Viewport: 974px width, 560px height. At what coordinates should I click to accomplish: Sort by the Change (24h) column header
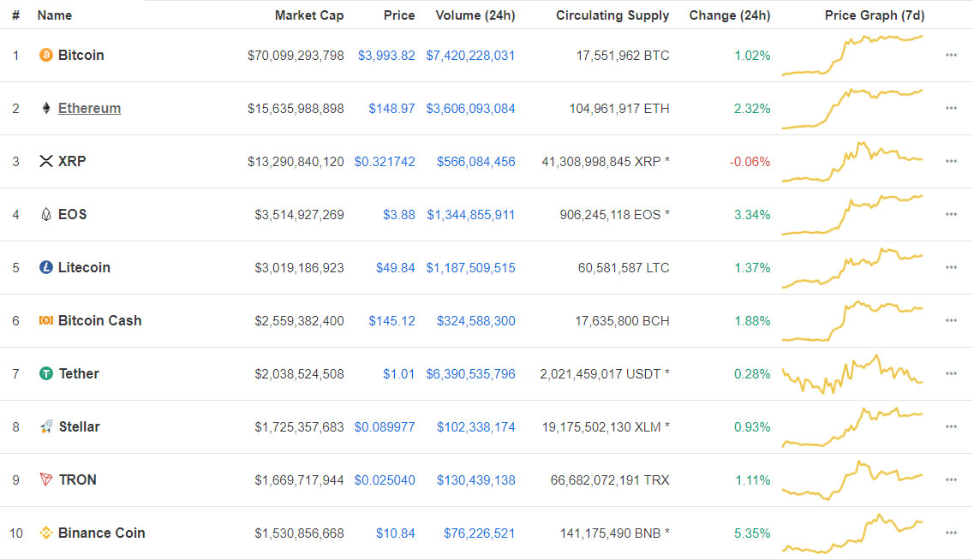point(730,15)
